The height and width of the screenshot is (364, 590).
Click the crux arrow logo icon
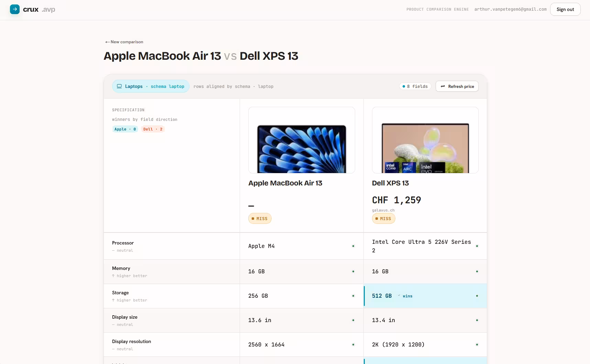pos(15,9)
